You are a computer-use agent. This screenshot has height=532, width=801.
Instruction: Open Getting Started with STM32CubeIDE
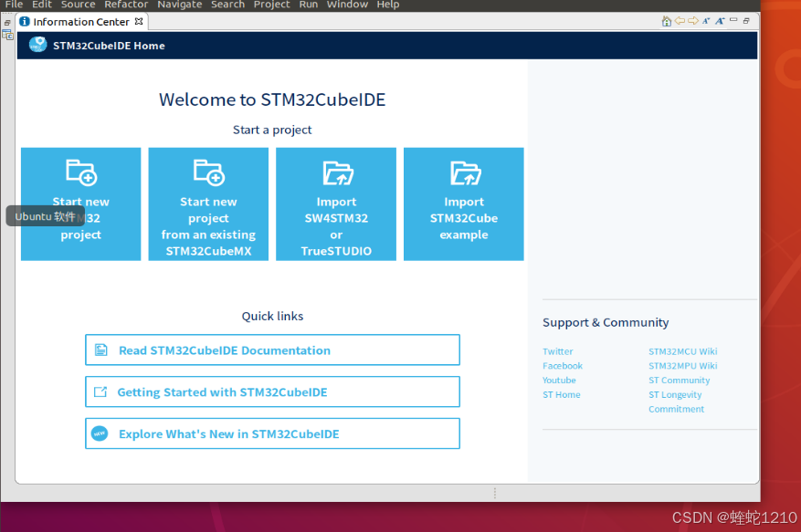click(x=272, y=391)
